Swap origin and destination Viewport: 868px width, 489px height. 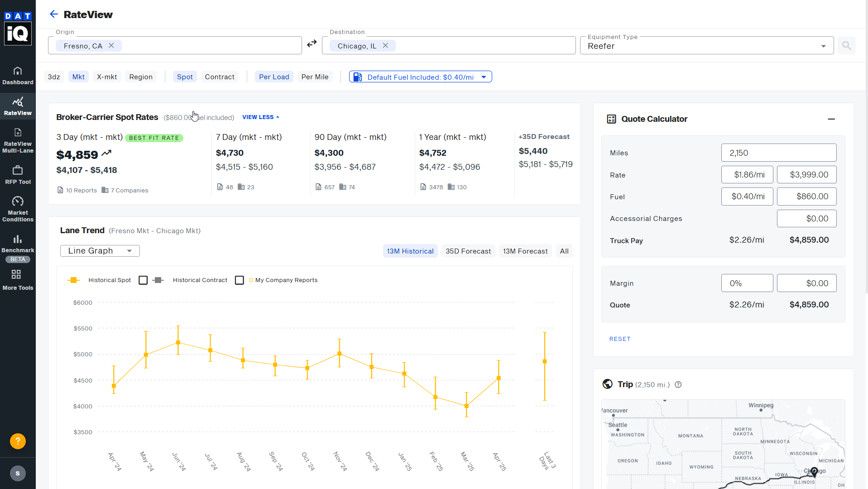[x=312, y=44]
